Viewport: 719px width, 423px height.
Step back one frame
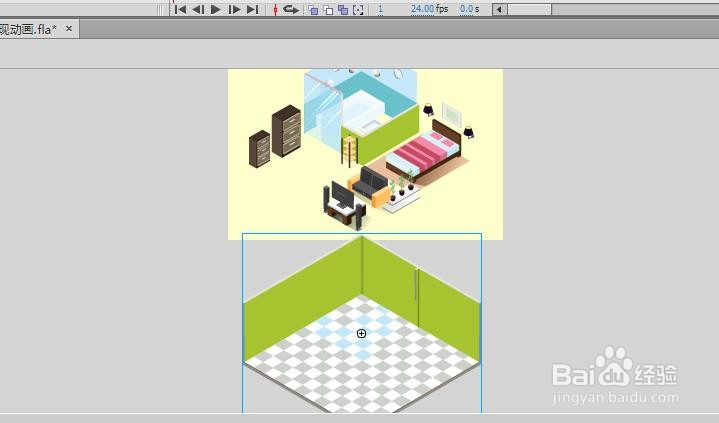coord(198,9)
